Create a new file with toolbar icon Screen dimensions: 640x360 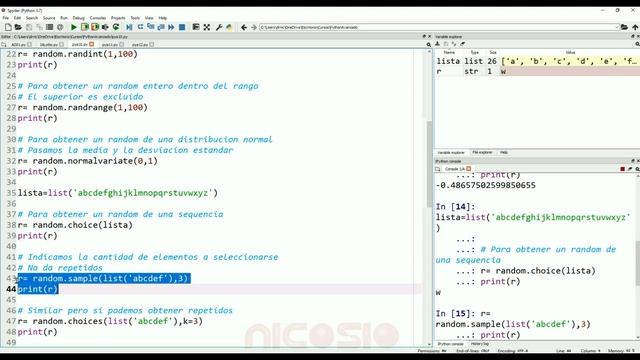click(x=8, y=27)
